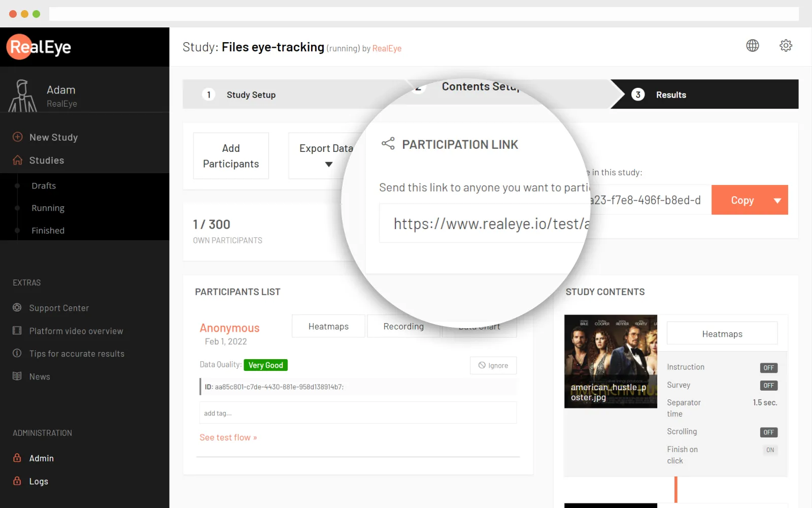The image size is (812, 508).
Task: Click the orange timeline connector under american_hustle_poster
Action: tap(675, 490)
